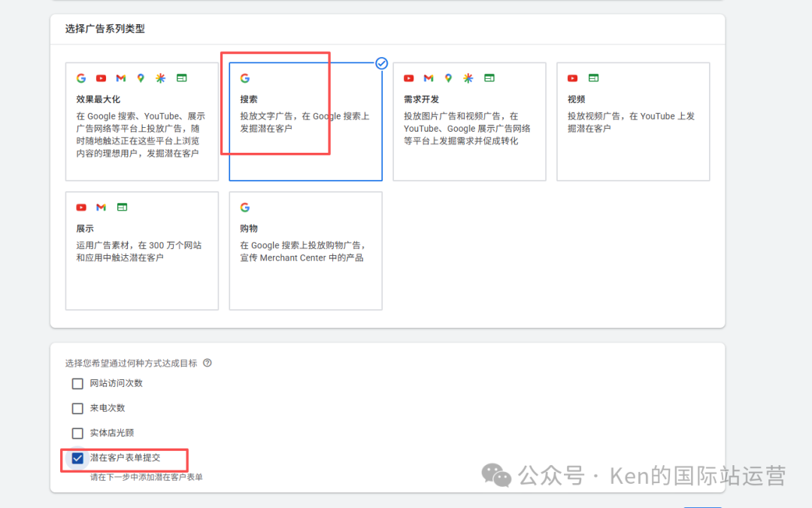This screenshot has height=508, width=812.
Task: Click the Discover asterisk icon in 效果最大化 card
Action: [161, 78]
